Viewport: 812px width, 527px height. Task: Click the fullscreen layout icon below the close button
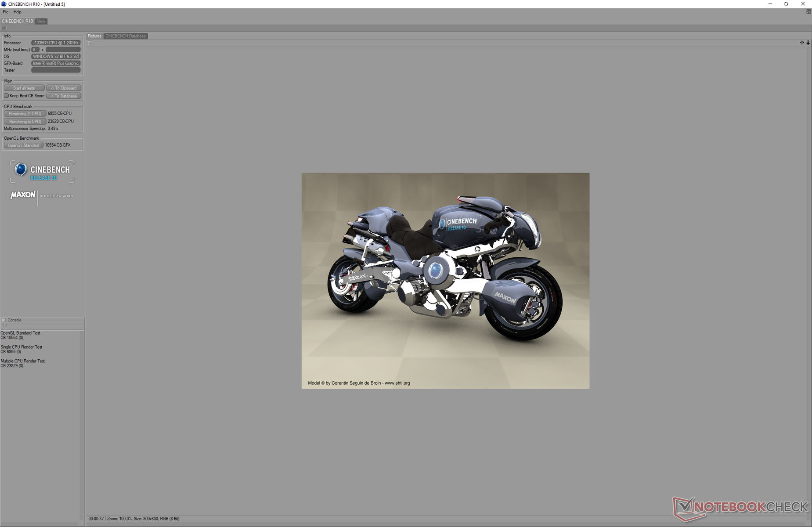tap(808, 12)
